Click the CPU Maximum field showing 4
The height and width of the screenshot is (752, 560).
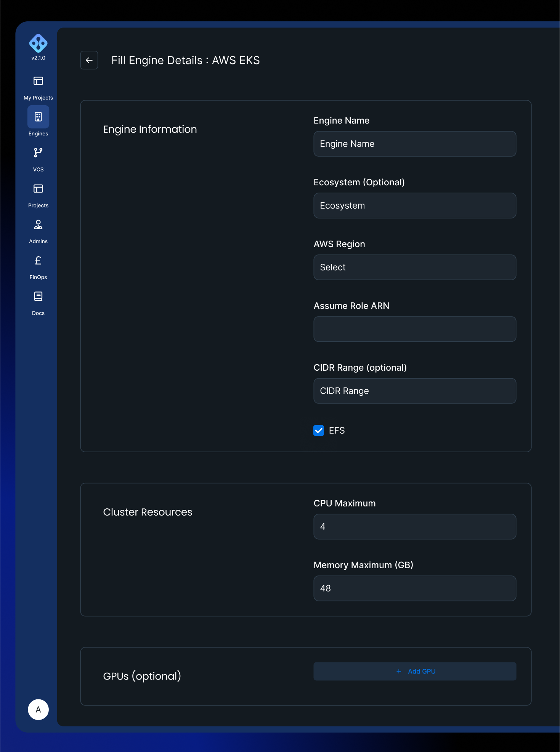pos(415,527)
